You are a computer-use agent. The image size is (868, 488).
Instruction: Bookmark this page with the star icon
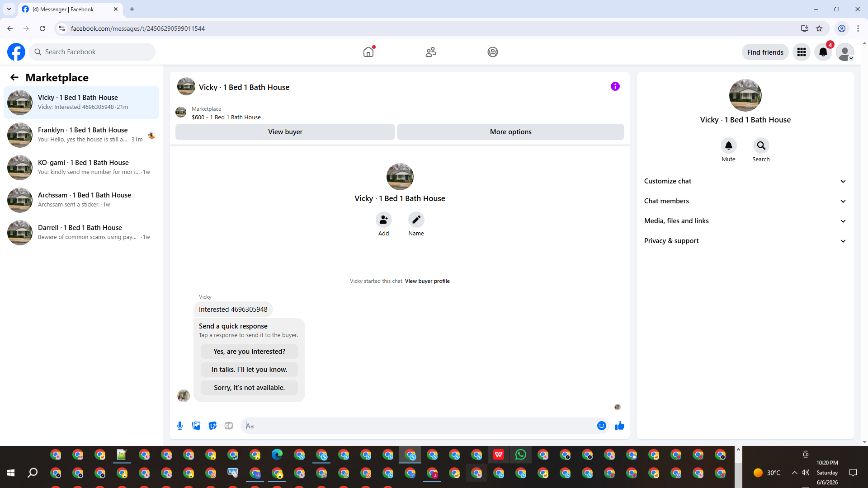tap(819, 28)
